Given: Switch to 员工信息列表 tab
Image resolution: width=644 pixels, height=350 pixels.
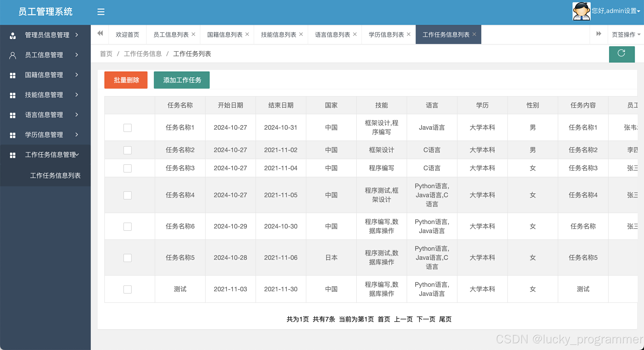Looking at the screenshot, I should click(171, 34).
